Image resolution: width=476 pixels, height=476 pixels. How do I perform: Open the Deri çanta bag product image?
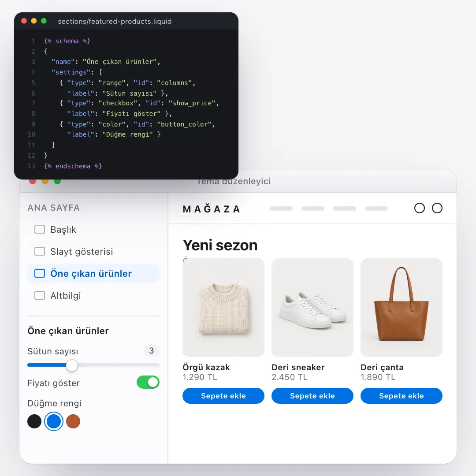click(x=401, y=308)
